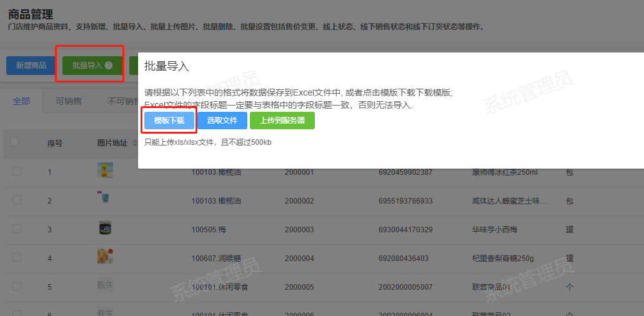Download the template via 模板下载
Viewport: 644px width, 316px height.
169,121
